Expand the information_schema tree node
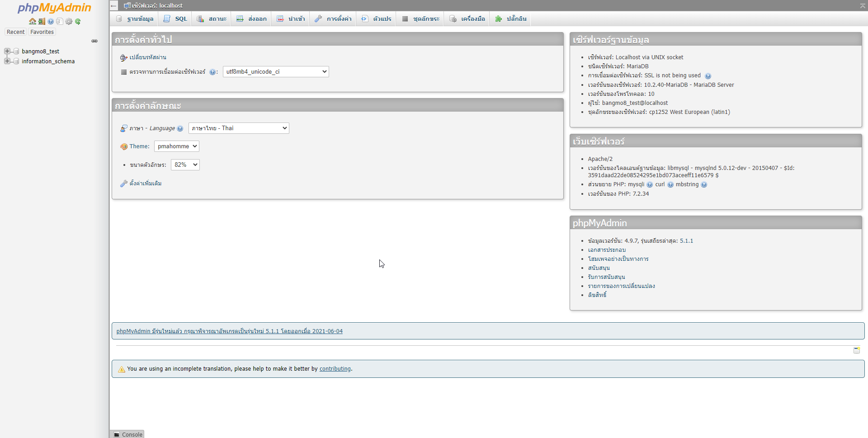 click(x=7, y=61)
